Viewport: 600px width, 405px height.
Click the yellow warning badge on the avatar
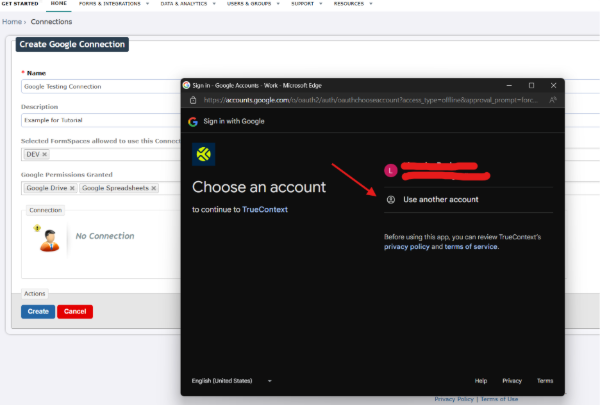click(x=37, y=228)
